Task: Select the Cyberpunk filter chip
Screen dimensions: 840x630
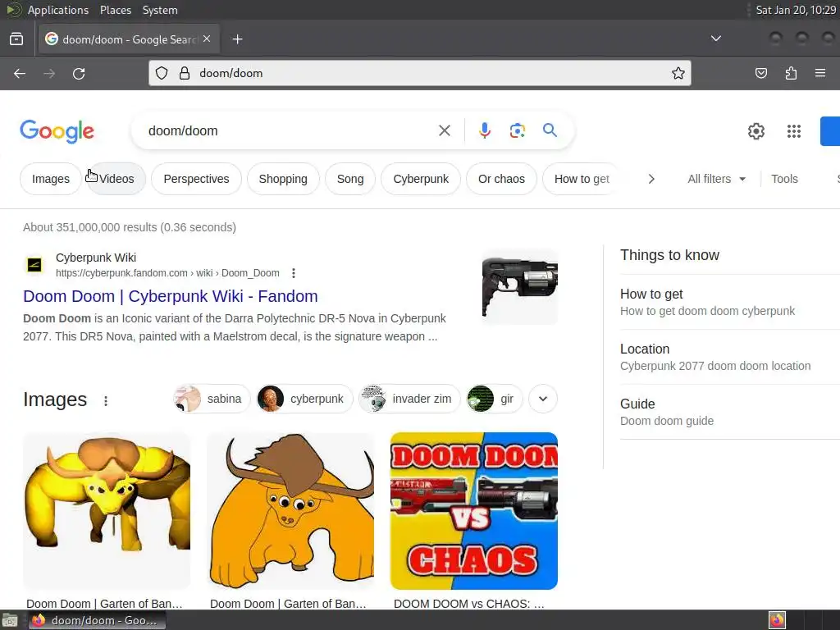Action: pyautogui.click(x=421, y=179)
